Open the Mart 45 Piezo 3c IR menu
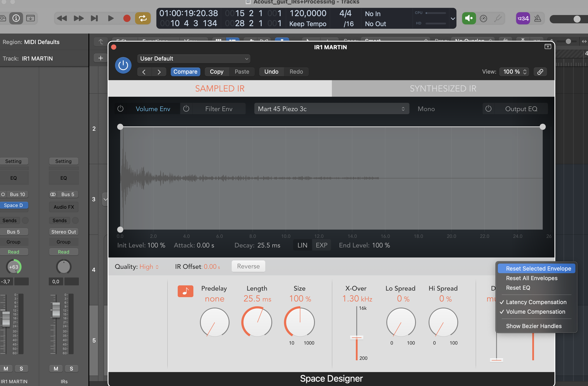The image size is (588, 386). pyautogui.click(x=331, y=109)
